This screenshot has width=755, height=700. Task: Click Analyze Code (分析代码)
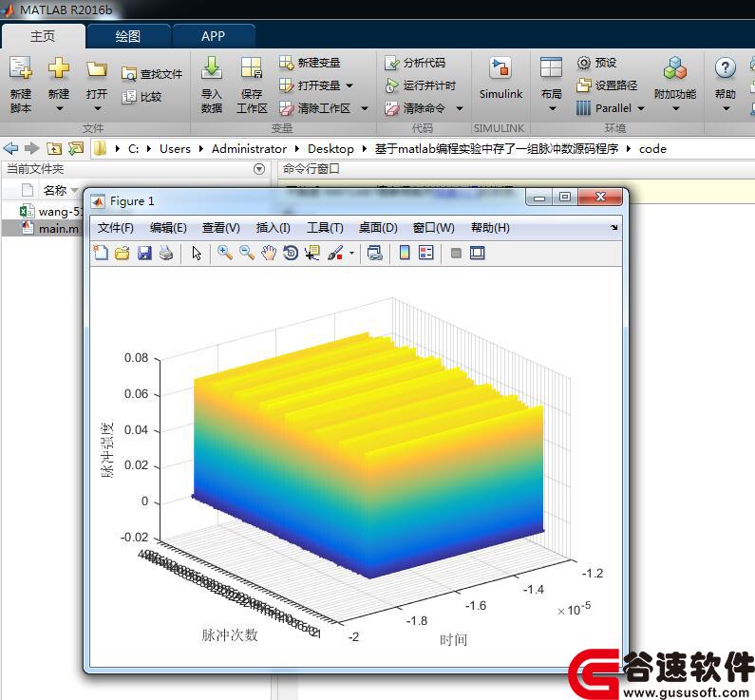tap(415, 63)
